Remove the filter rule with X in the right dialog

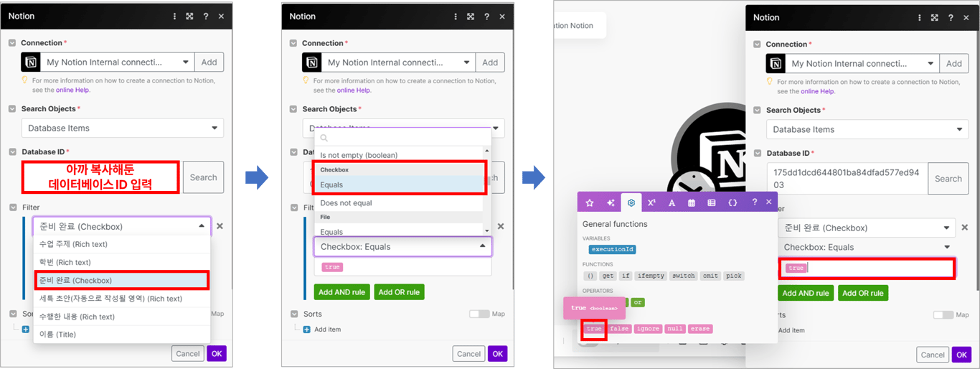click(965, 228)
